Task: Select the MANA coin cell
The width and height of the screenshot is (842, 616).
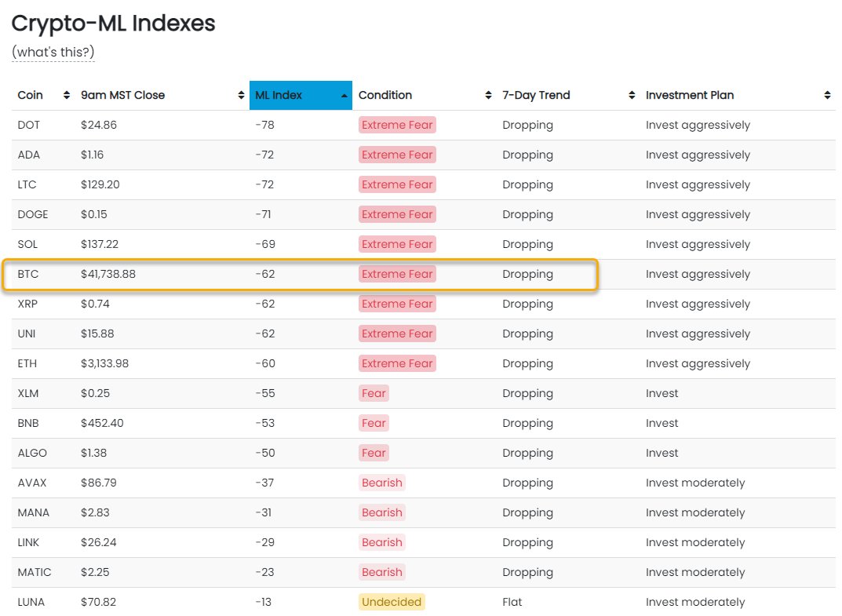Action: [33, 512]
